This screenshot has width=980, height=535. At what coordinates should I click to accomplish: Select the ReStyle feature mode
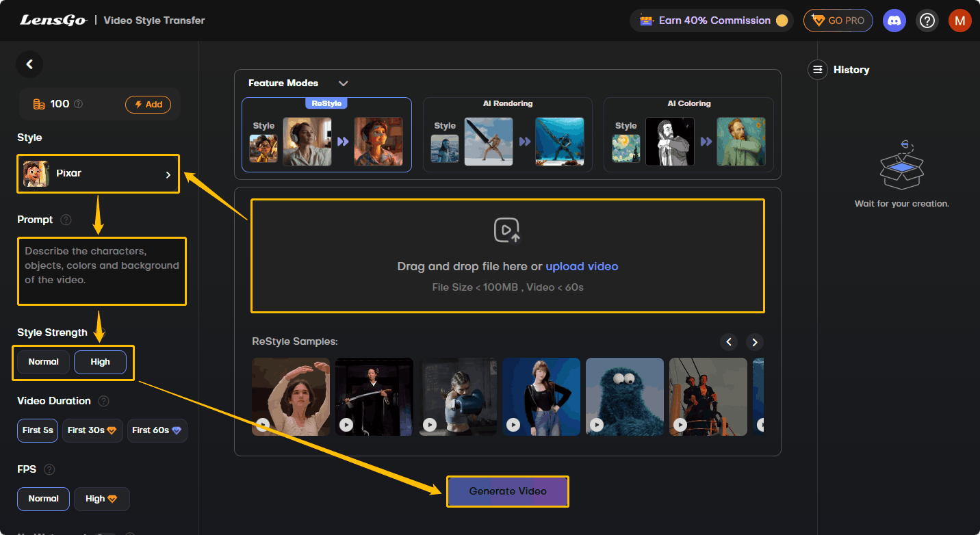pyautogui.click(x=326, y=135)
